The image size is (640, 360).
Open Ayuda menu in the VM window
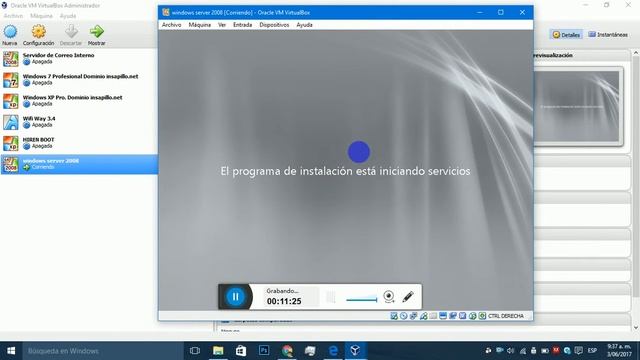pyautogui.click(x=304, y=25)
